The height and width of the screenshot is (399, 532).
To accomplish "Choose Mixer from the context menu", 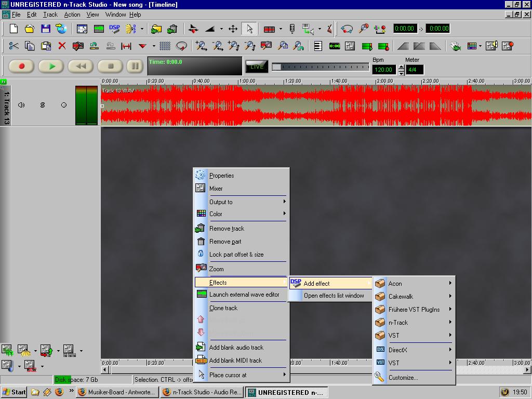I will pyautogui.click(x=241, y=188).
